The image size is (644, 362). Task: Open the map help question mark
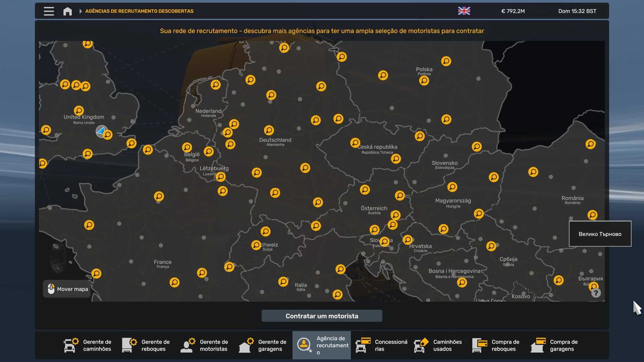pyautogui.click(x=596, y=293)
